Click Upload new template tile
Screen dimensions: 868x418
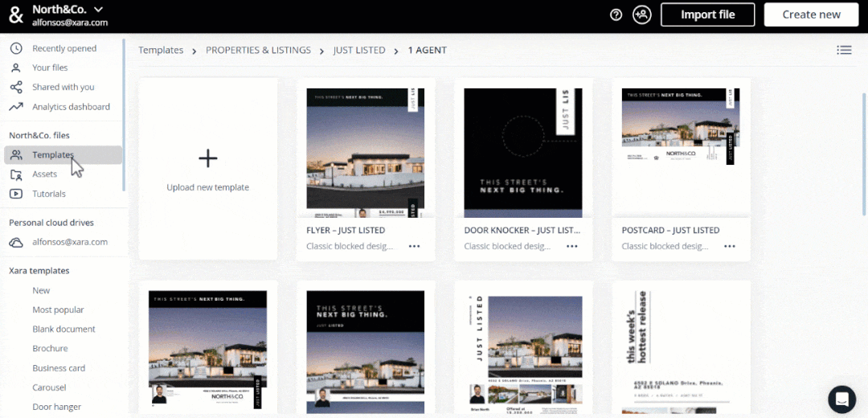click(208, 169)
